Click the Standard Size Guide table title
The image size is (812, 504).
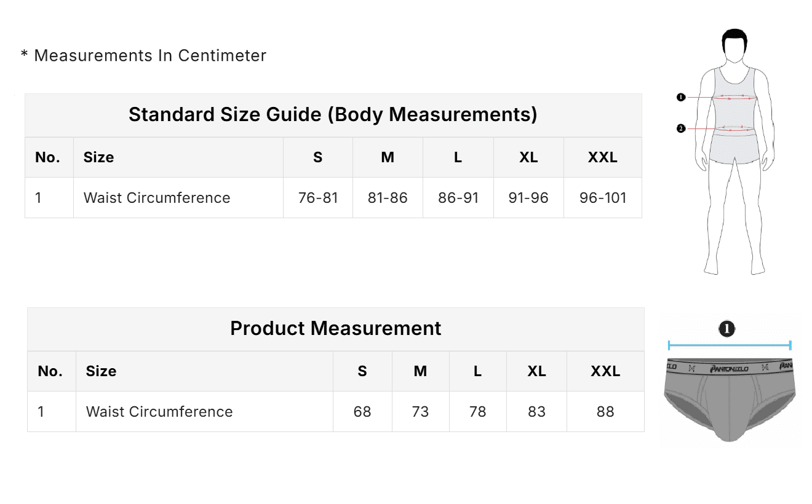tap(333, 115)
